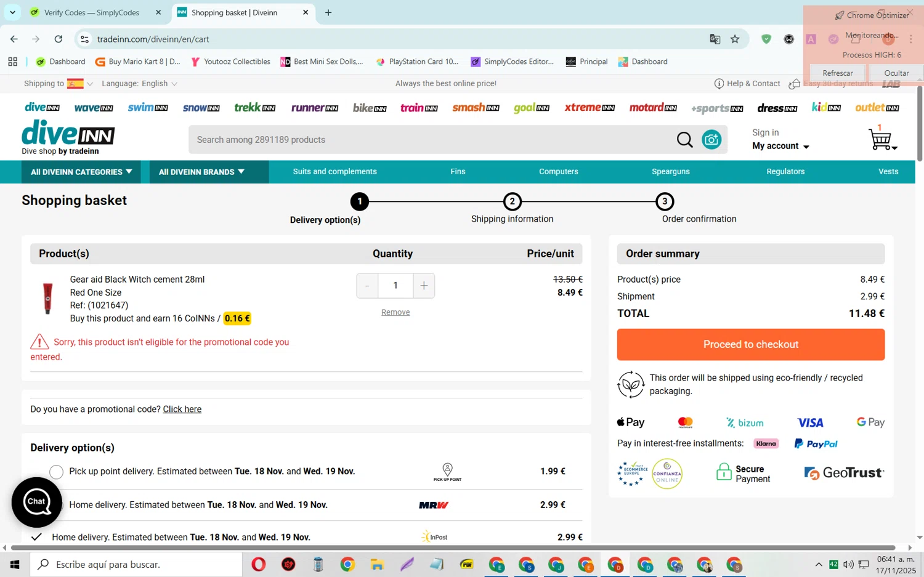Click the Black Witch cement thumbnail
The image size is (924, 577).
tap(47, 298)
